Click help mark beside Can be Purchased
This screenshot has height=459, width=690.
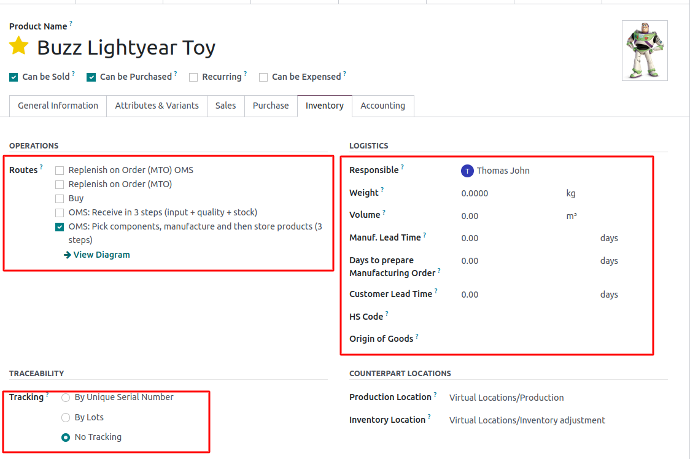pos(176,74)
